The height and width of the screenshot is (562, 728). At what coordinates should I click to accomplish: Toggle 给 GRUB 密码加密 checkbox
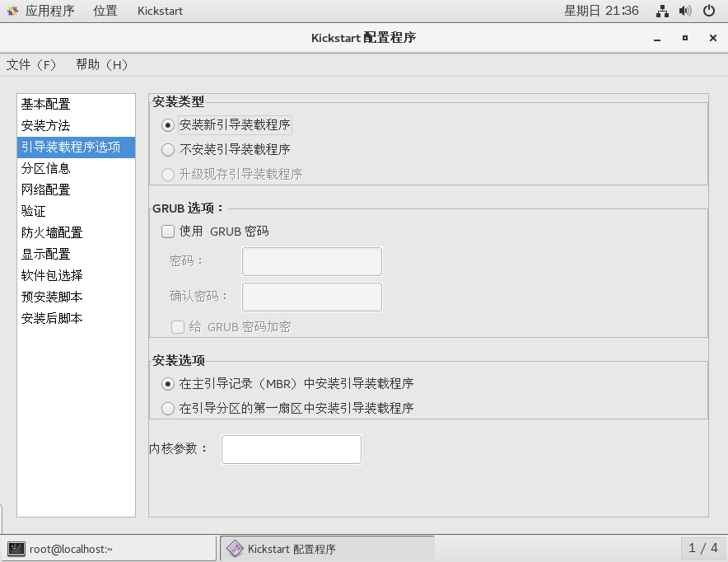pos(178,327)
